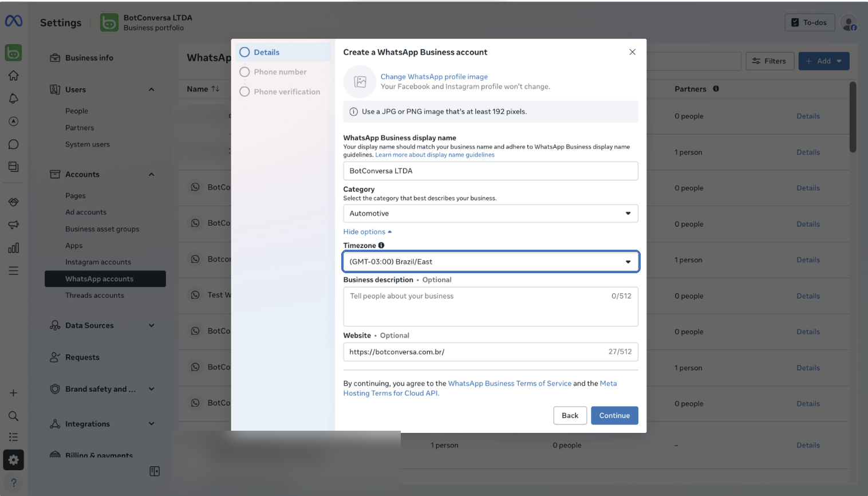Image resolution: width=868 pixels, height=496 pixels.
Task: Open the bar chart insights icon
Action: 14,248
